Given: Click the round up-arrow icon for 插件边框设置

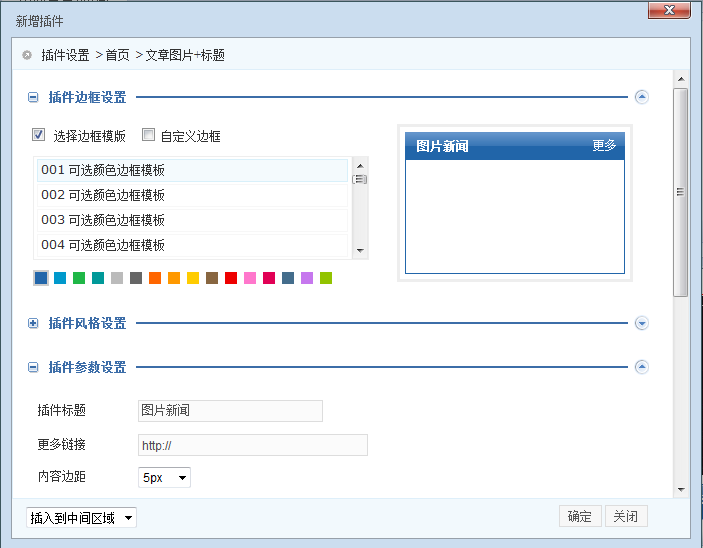Looking at the screenshot, I should click(642, 97).
